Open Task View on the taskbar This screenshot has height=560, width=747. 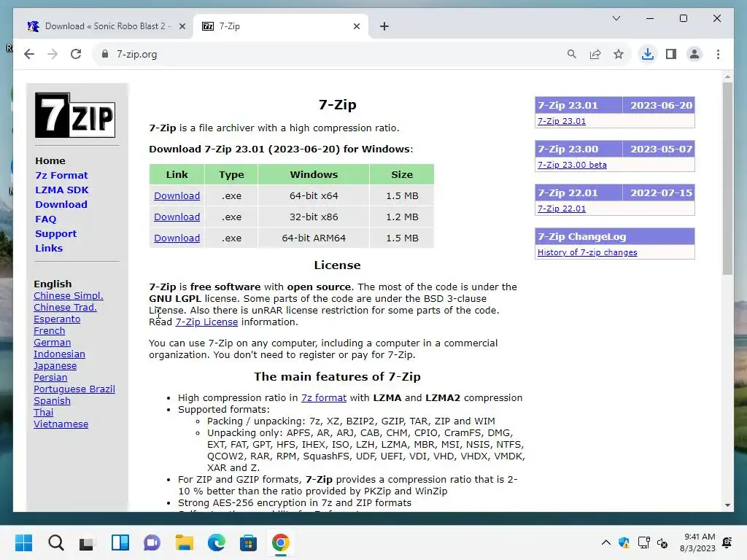[x=87, y=542]
